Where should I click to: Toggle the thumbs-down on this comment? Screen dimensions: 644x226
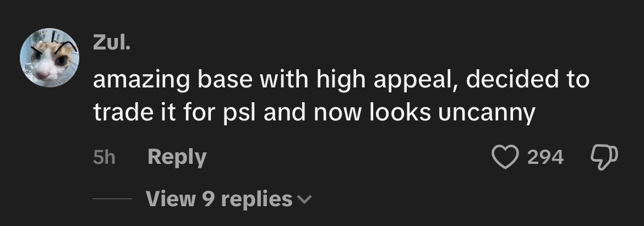604,157
